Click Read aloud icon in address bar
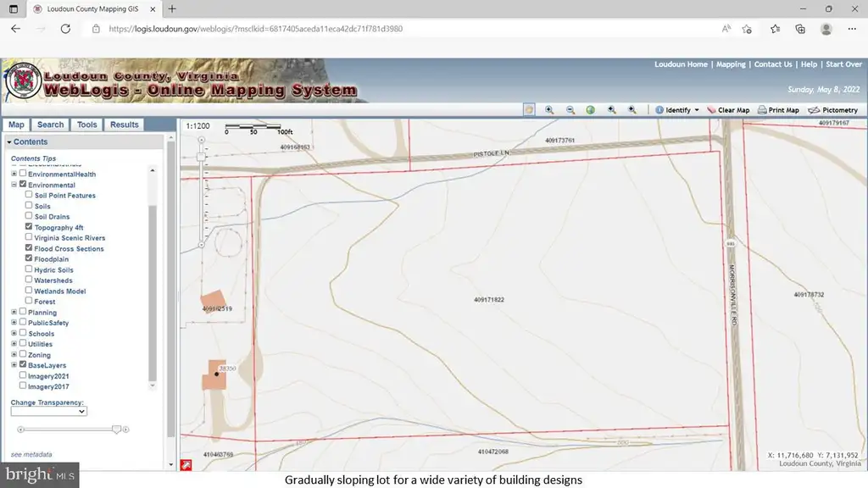The height and width of the screenshot is (488, 868). tap(726, 29)
